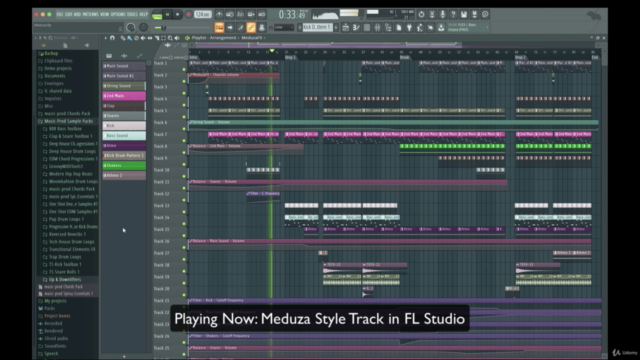Click the save/download content icon
The width and height of the screenshot is (640, 360).
[x=441, y=28]
